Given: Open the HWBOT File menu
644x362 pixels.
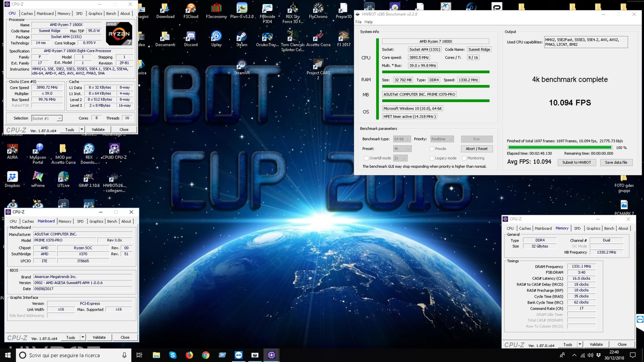Looking at the screenshot, I should pyautogui.click(x=358, y=22).
